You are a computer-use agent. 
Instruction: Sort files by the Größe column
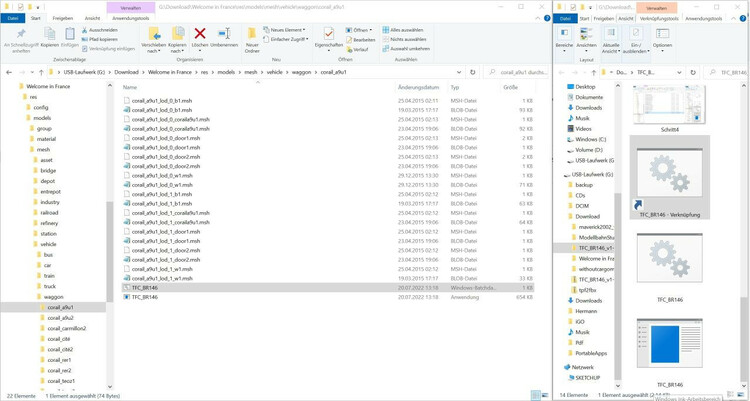510,87
